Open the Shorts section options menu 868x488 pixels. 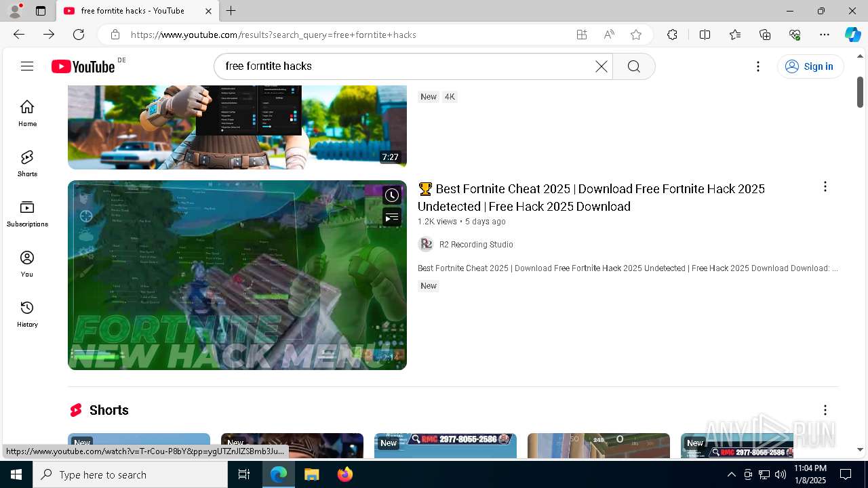tap(825, 410)
